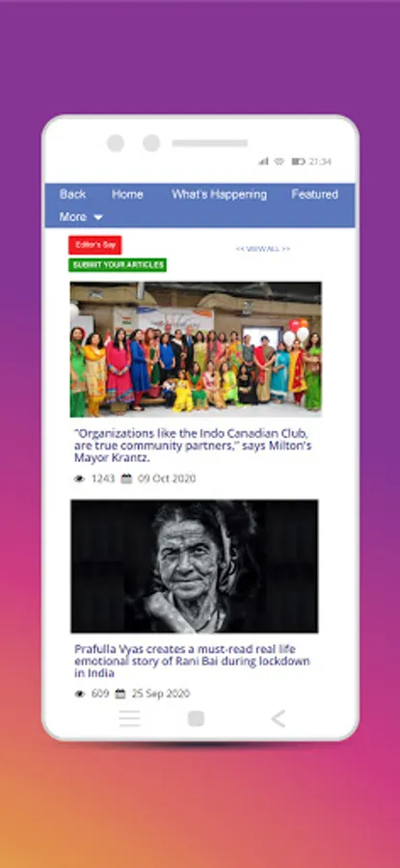Click the eye icon beside 609 views

pyautogui.click(x=80, y=693)
